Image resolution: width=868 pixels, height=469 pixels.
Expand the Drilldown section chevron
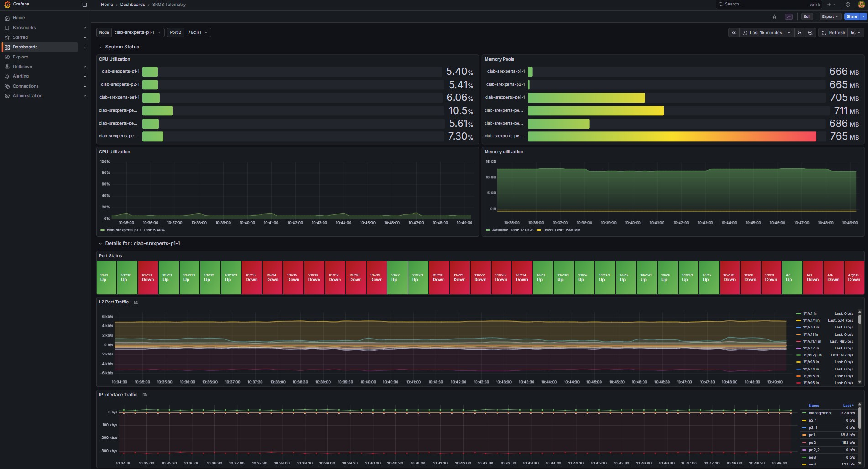point(85,67)
